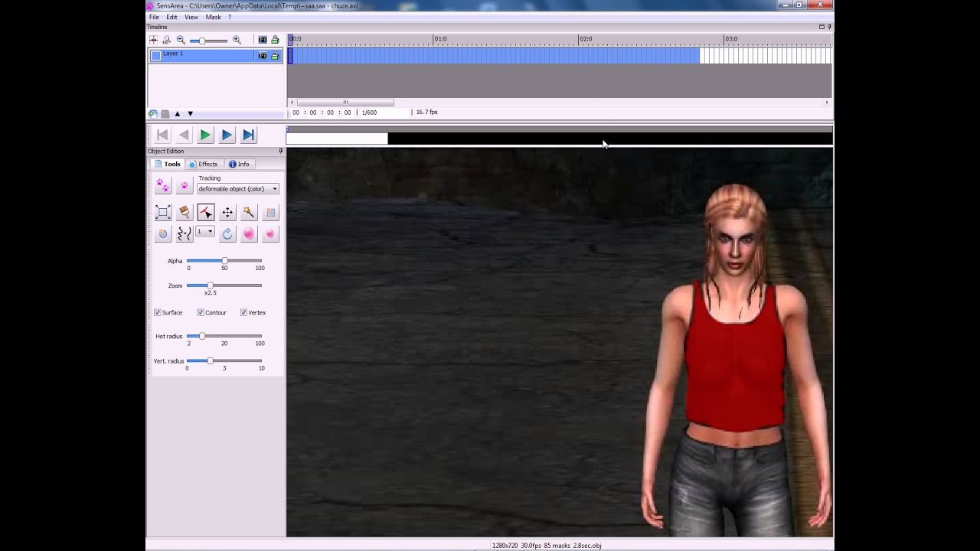Click the double paw-print tracking button
Viewport: 980px width, 551px height.
click(x=162, y=185)
